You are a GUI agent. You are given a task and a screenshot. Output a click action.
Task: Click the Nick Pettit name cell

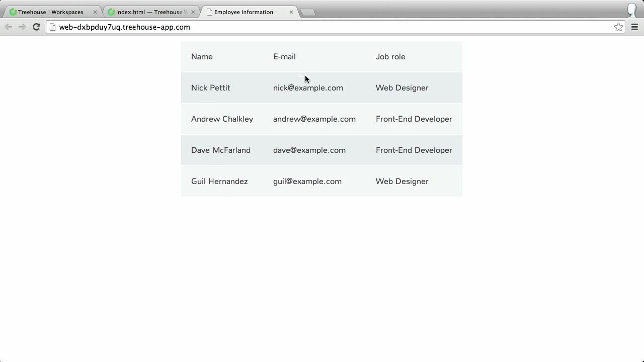[x=210, y=88]
